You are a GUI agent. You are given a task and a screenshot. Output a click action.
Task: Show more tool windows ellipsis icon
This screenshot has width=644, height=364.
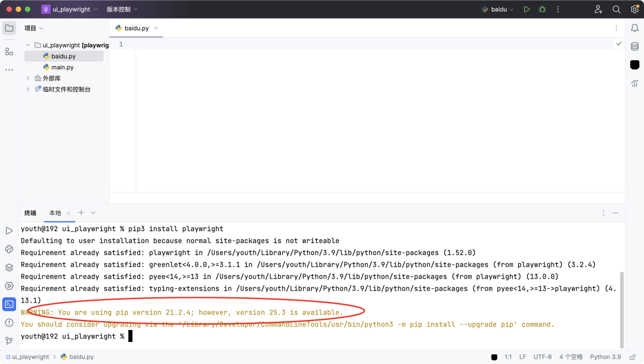coord(9,70)
